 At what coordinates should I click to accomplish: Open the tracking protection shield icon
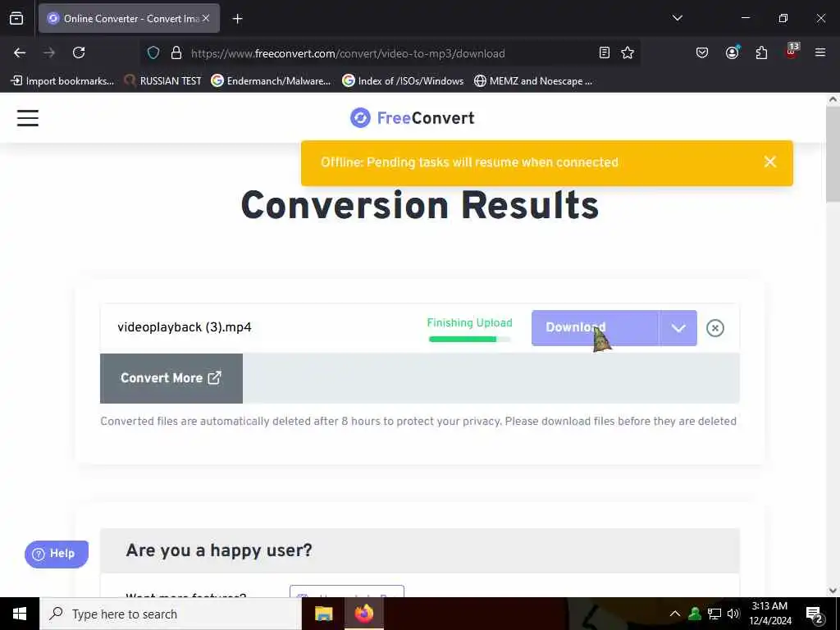click(153, 52)
